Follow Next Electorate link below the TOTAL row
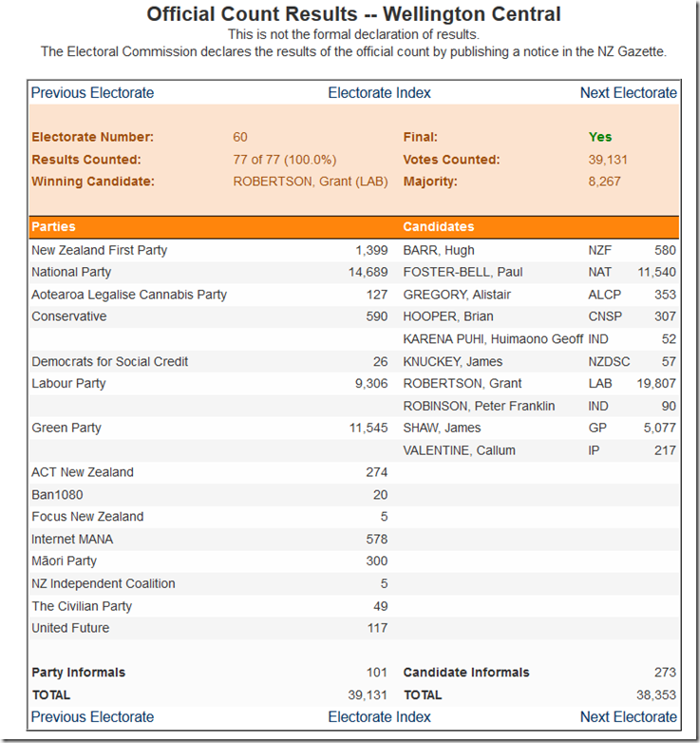700x743 pixels. tap(628, 716)
